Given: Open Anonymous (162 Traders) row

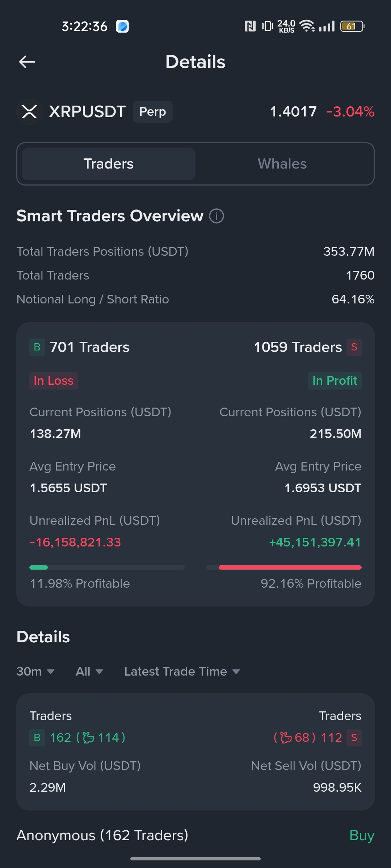Looking at the screenshot, I should (195, 835).
